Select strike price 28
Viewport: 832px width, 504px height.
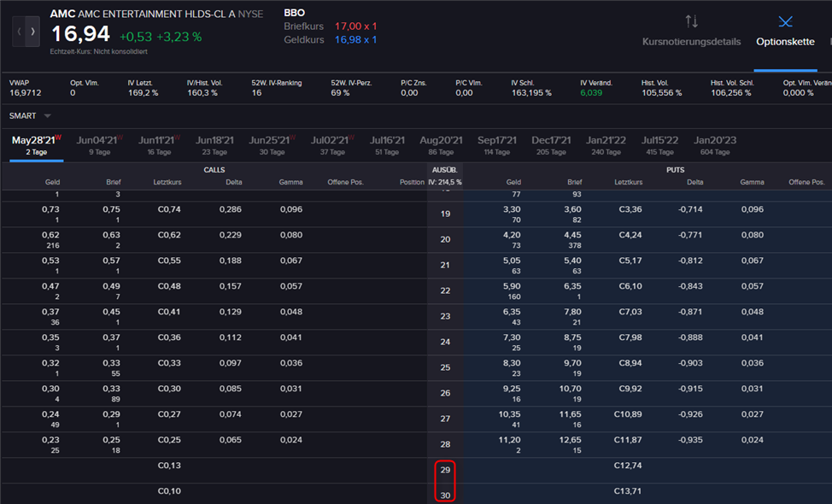[x=445, y=444]
